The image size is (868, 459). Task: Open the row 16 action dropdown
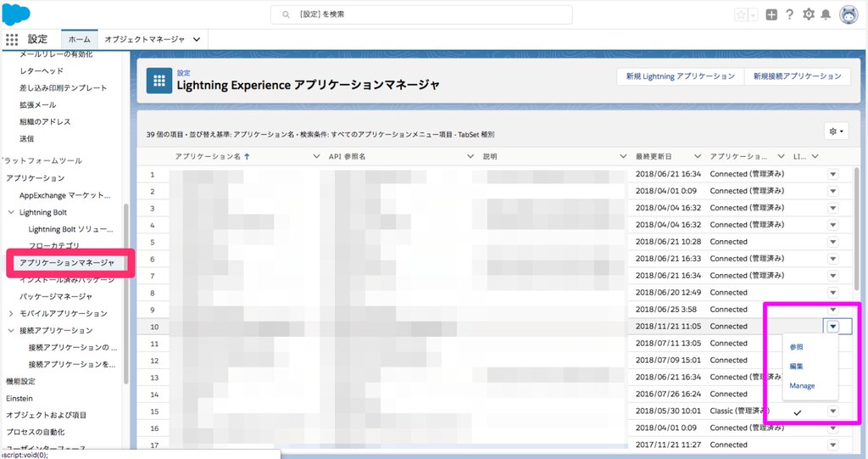coord(832,428)
